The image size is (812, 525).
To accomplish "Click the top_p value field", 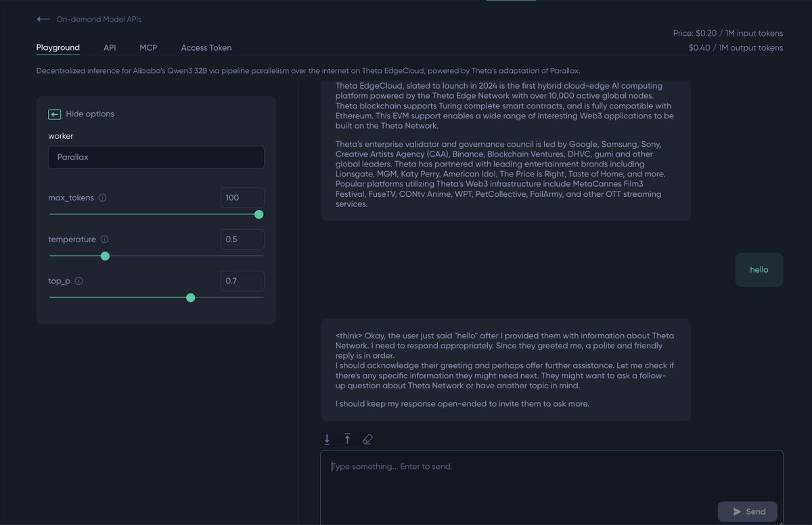I will click(x=242, y=281).
